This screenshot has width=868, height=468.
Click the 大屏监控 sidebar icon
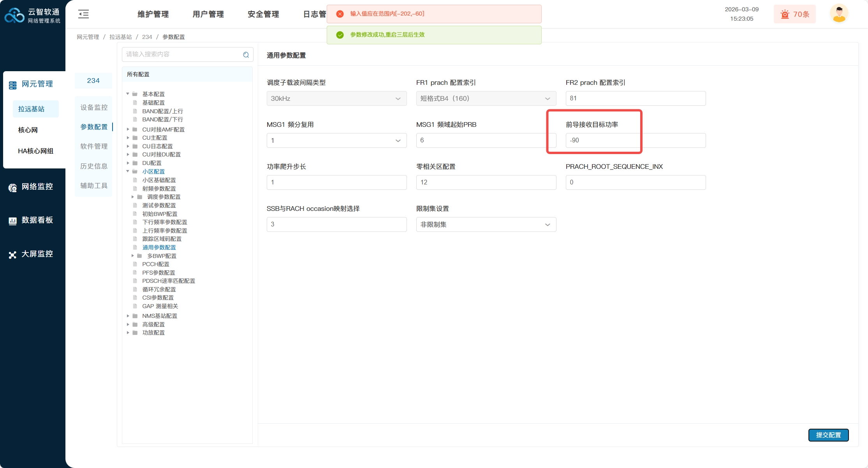click(x=12, y=255)
